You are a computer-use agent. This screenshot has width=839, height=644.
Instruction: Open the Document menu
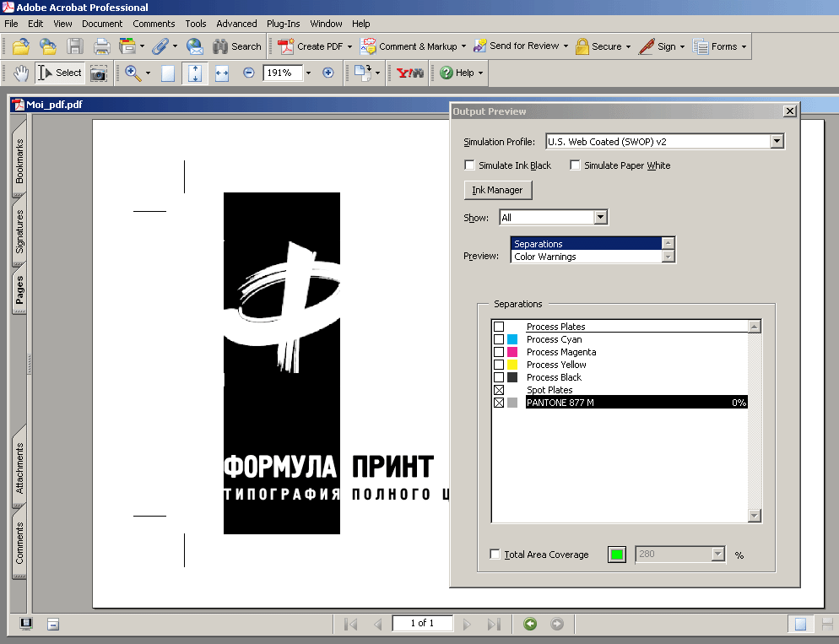click(102, 24)
